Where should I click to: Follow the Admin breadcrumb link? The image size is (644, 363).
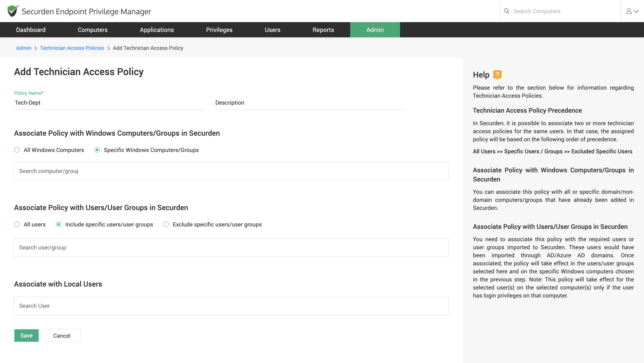(23, 48)
